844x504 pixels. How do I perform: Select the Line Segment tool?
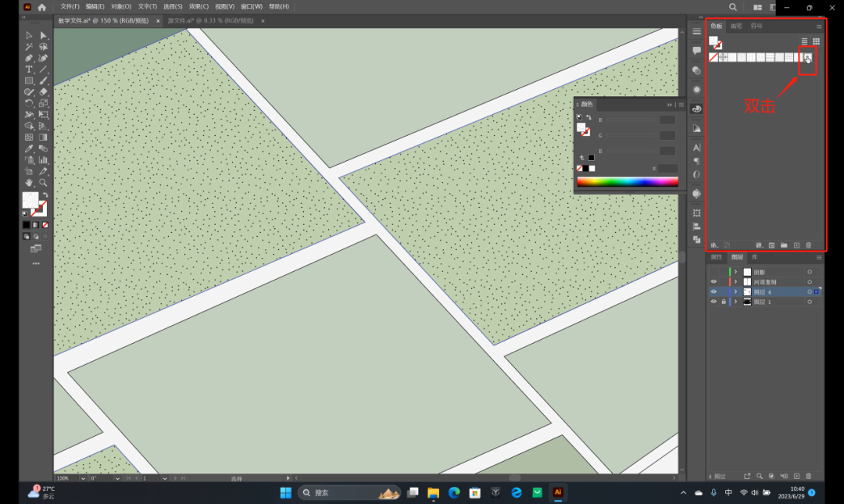coord(44,70)
